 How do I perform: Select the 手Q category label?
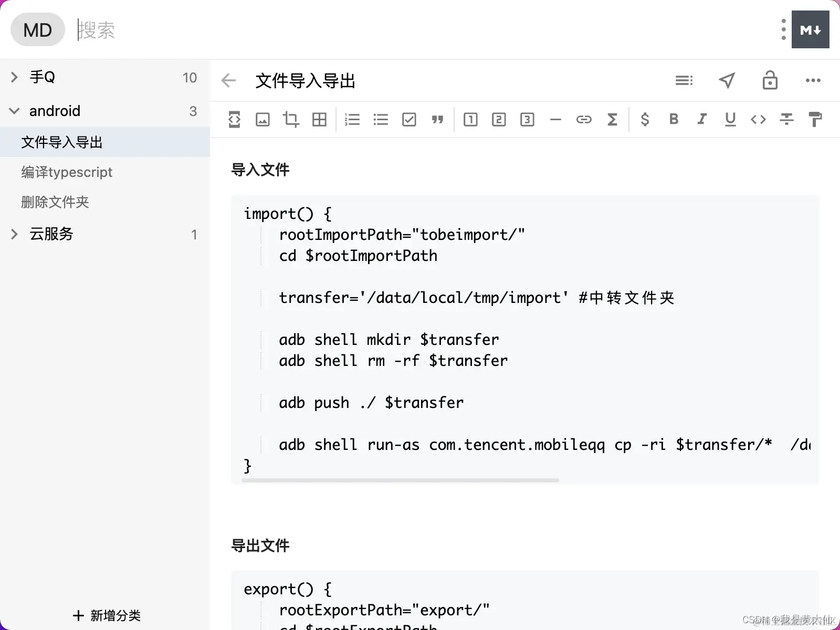pyautogui.click(x=42, y=77)
